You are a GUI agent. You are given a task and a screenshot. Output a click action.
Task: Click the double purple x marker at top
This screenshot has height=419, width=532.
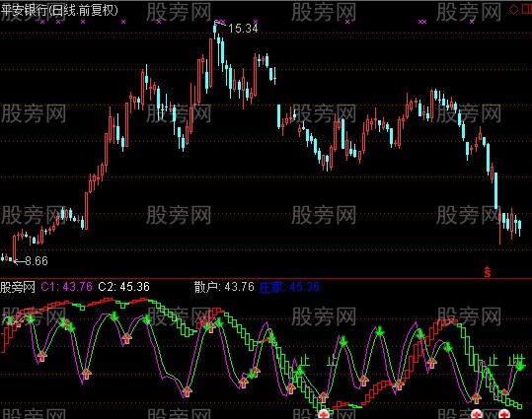tap(421, 22)
